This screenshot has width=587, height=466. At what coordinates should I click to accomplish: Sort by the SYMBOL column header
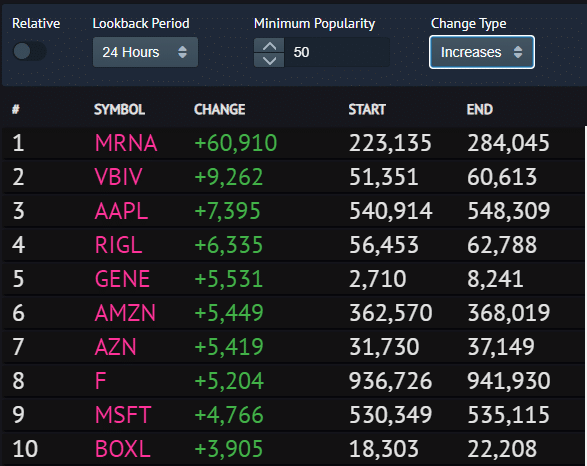point(119,109)
